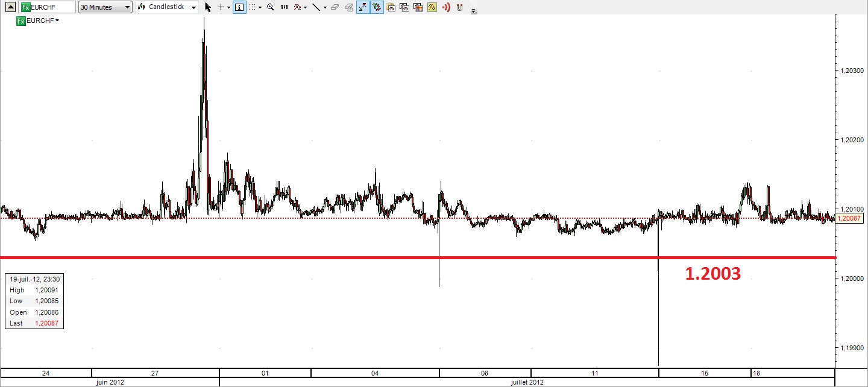Open the toolbar overflow options arrow
The image size is (868, 387).
pos(474,11)
